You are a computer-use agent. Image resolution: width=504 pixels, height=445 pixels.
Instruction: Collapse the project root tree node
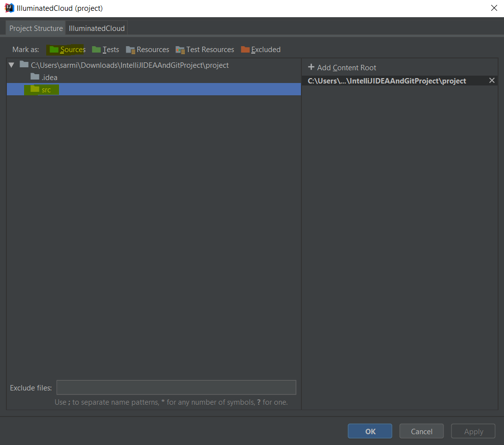click(12, 65)
